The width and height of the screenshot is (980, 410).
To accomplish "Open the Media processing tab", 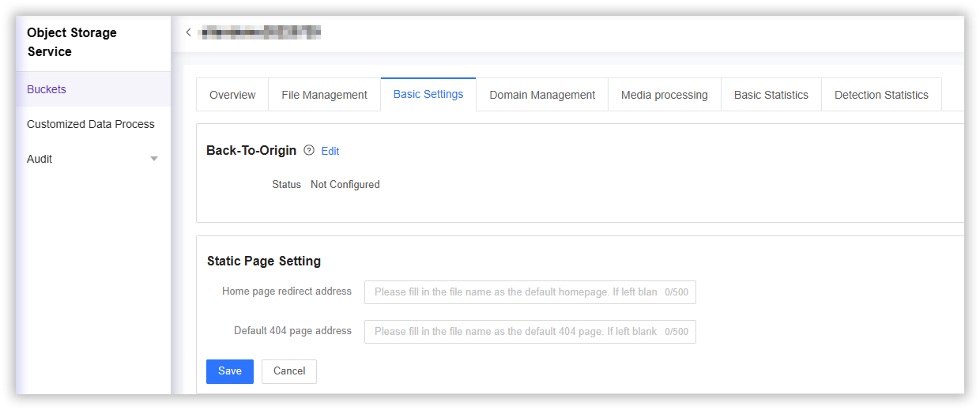I will [664, 95].
